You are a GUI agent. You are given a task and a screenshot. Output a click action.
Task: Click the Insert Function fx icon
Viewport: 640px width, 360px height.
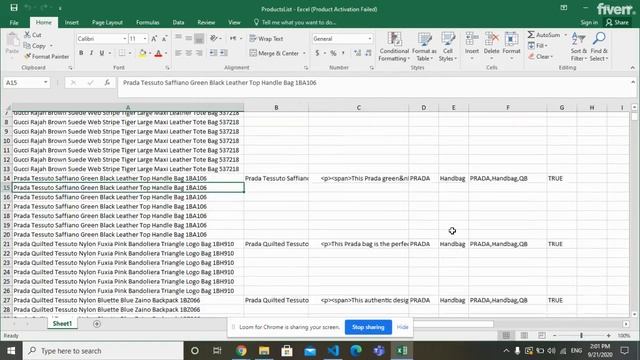107,83
